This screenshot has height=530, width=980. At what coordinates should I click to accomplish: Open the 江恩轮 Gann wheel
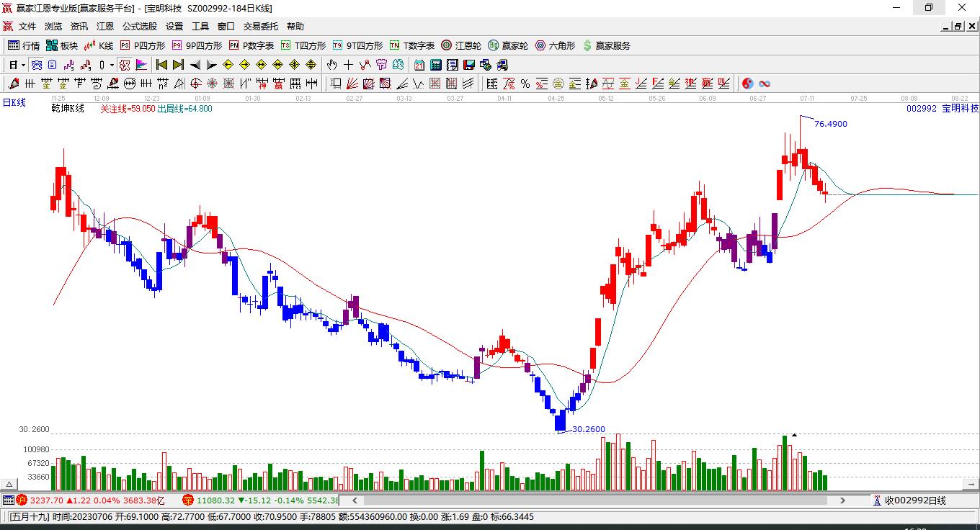(461, 45)
